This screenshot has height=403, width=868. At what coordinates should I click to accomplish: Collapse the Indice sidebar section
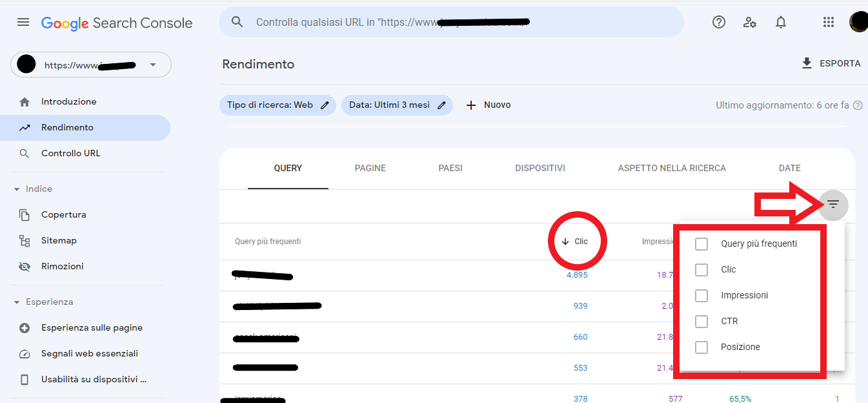pyautogui.click(x=17, y=189)
